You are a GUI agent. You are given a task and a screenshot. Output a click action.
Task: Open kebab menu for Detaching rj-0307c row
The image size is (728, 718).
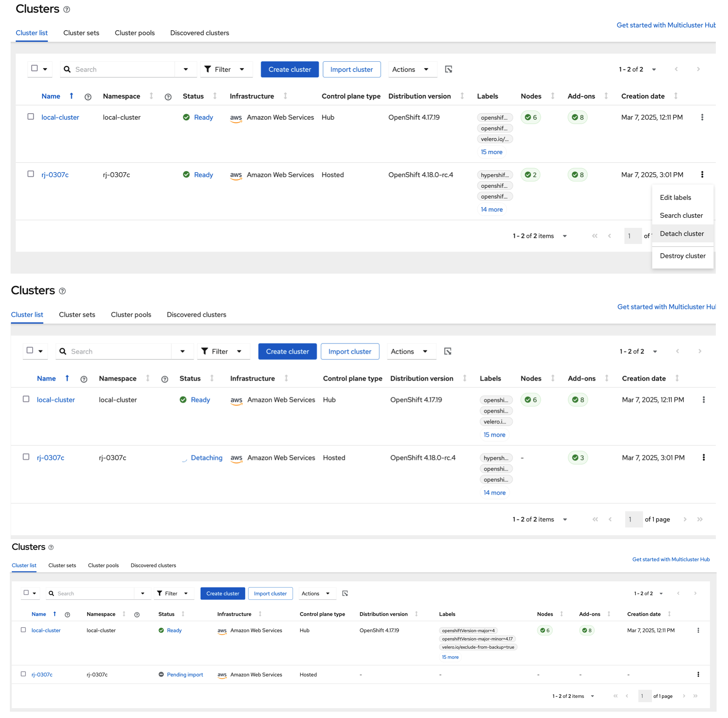pyautogui.click(x=704, y=457)
